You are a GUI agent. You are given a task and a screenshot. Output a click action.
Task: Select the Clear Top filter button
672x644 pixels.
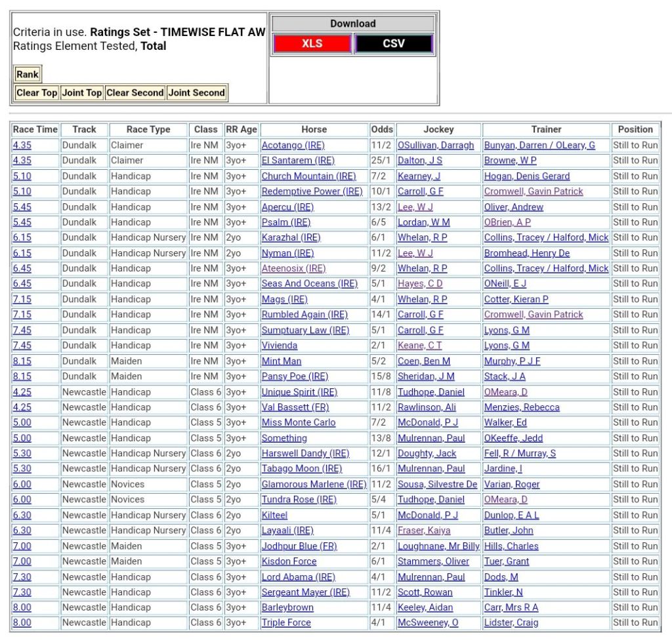[37, 92]
